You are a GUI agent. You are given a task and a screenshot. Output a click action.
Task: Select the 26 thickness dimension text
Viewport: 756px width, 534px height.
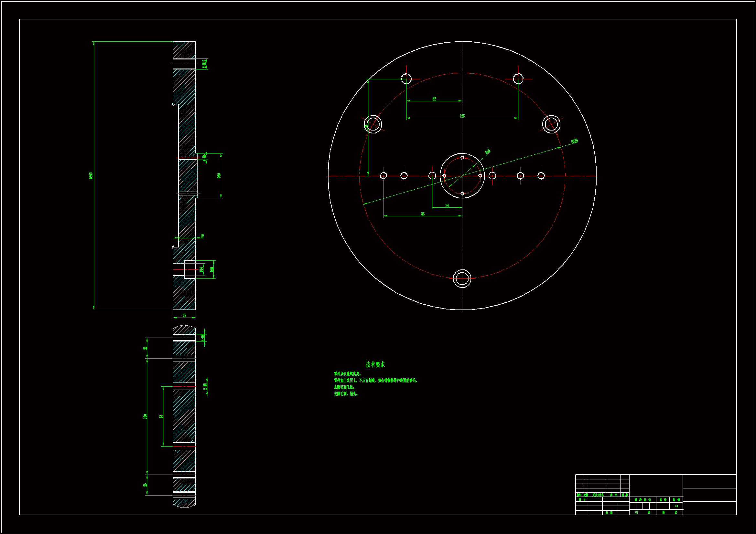point(184,316)
